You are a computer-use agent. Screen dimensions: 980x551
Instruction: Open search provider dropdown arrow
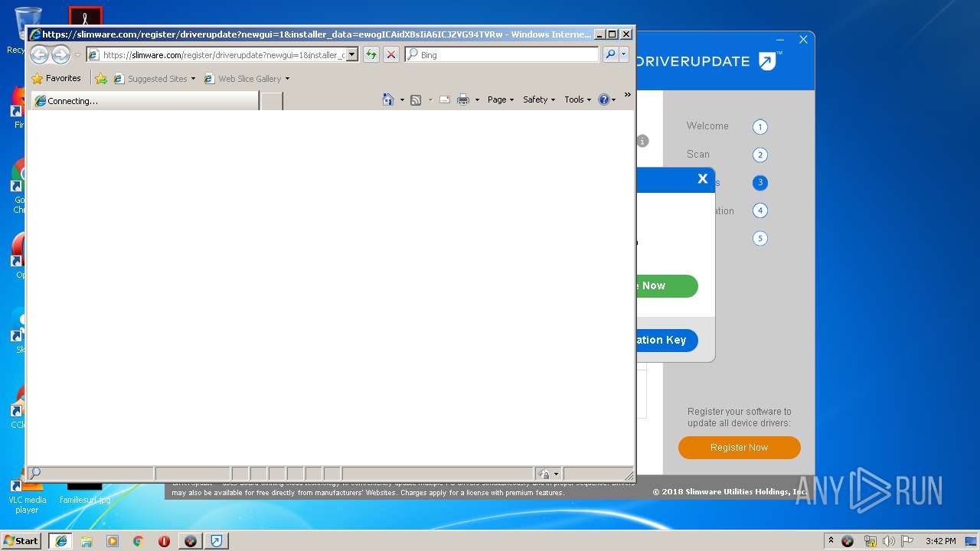pos(624,54)
